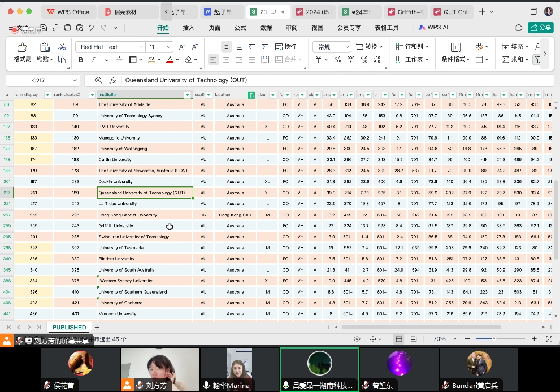This screenshot has height=392, width=560.
Task: Toggle Wrap Text (换行)
Action: click(x=285, y=47)
